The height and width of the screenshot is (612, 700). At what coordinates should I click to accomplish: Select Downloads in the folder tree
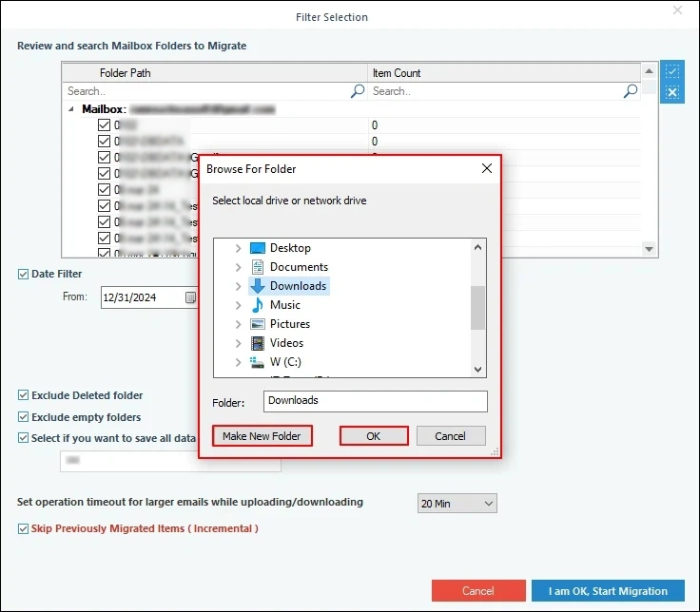coord(298,286)
